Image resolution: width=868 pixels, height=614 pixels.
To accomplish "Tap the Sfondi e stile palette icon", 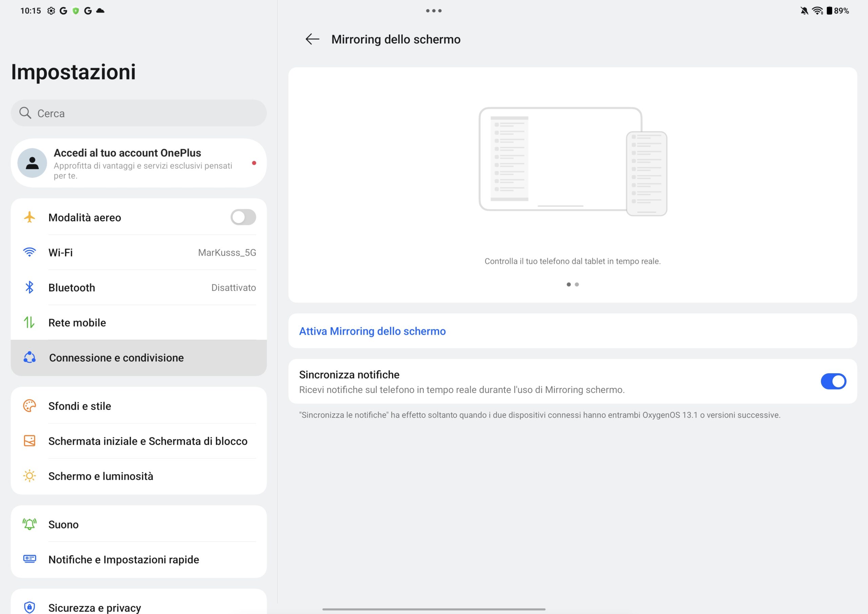I will 29,406.
